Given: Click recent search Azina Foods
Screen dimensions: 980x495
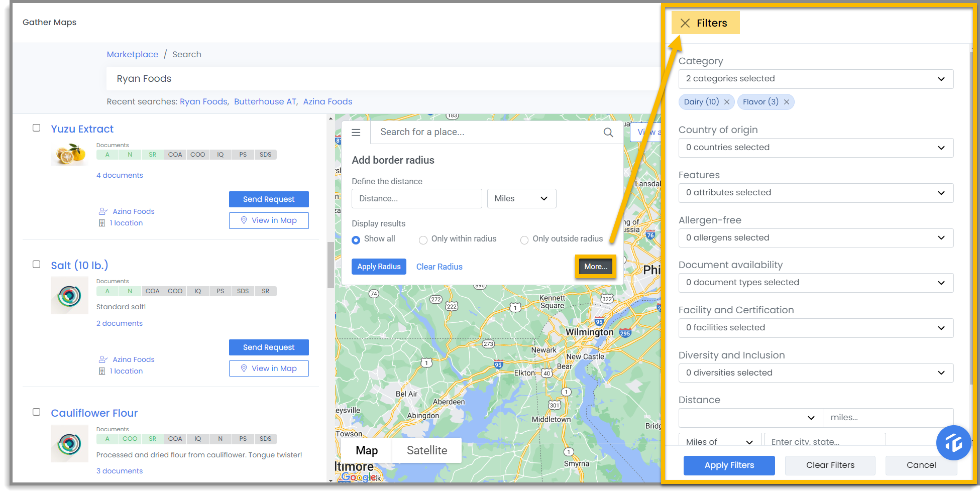Looking at the screenshot, I should point(328,101).
